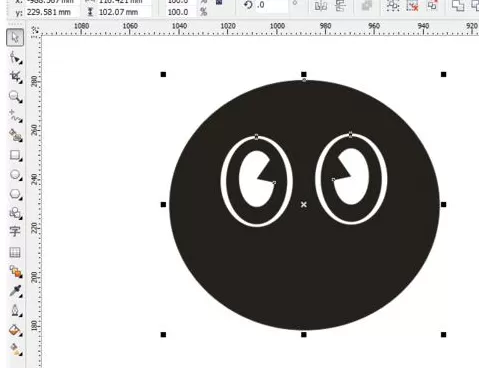The width and height of the screenshot is (479, 368).
Task: Select the Polygon tool
Action: click(15, 194)
